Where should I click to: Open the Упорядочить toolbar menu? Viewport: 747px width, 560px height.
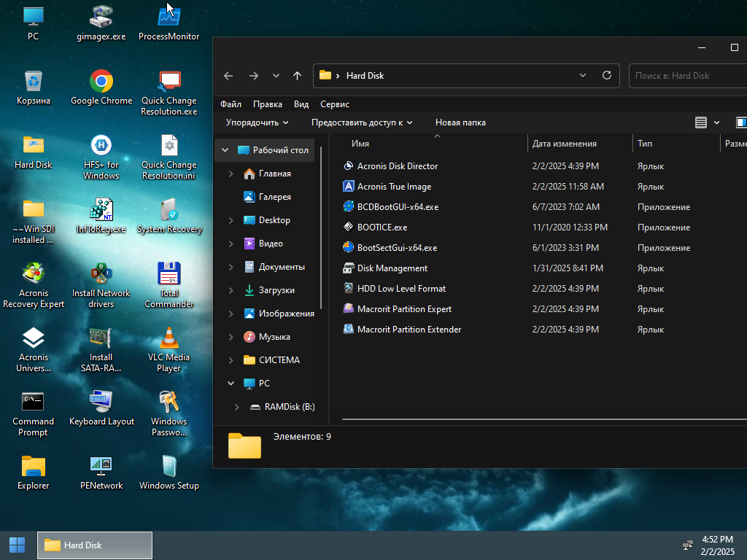click(x=258, y=122)
